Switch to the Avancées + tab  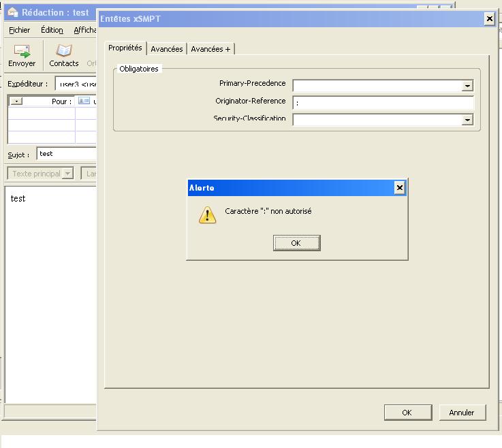click(x=210, y=49)
